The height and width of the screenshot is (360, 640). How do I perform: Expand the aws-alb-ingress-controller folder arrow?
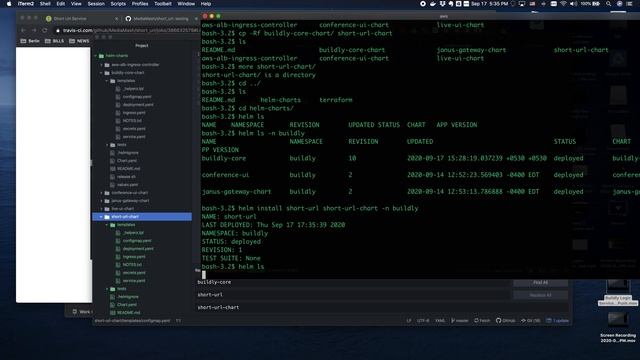(x=102, y=64)
